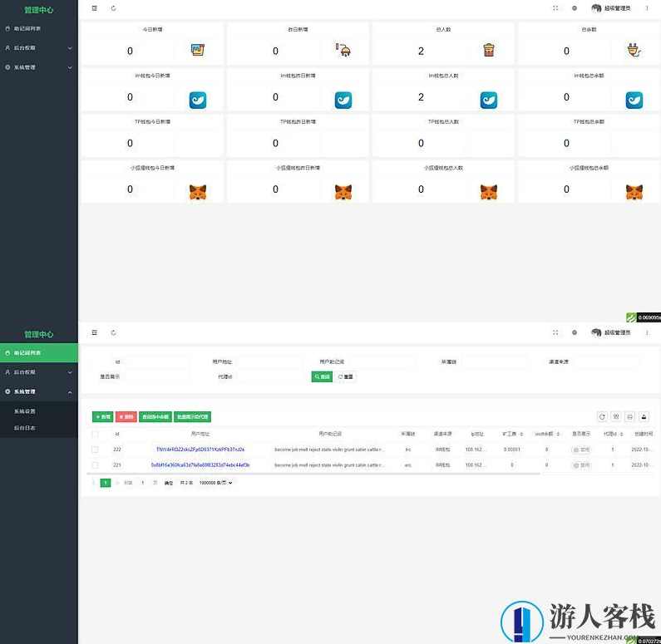661x644 pixels.
Task: Expand 后台权限 chevron in lower sidebar
Action: point(70,372)
